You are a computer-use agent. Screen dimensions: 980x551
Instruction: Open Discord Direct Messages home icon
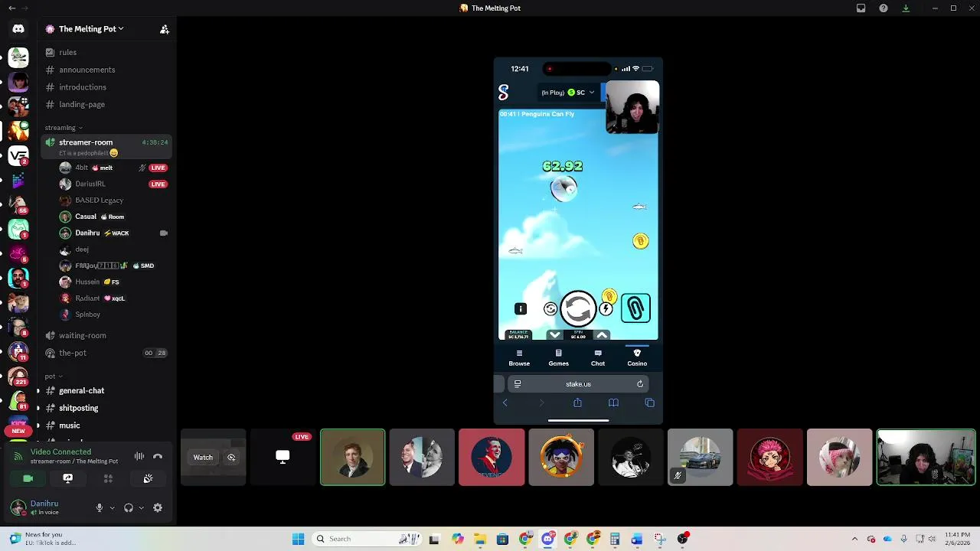click(x=18, y=29)
